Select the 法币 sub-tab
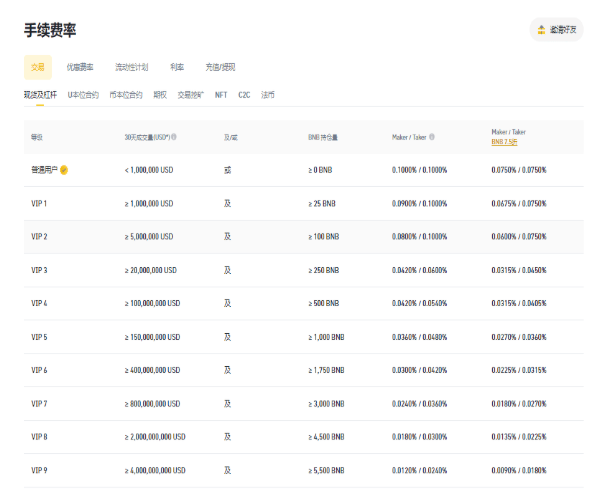Viewport: 610px width, 491px height. (268, 95)
